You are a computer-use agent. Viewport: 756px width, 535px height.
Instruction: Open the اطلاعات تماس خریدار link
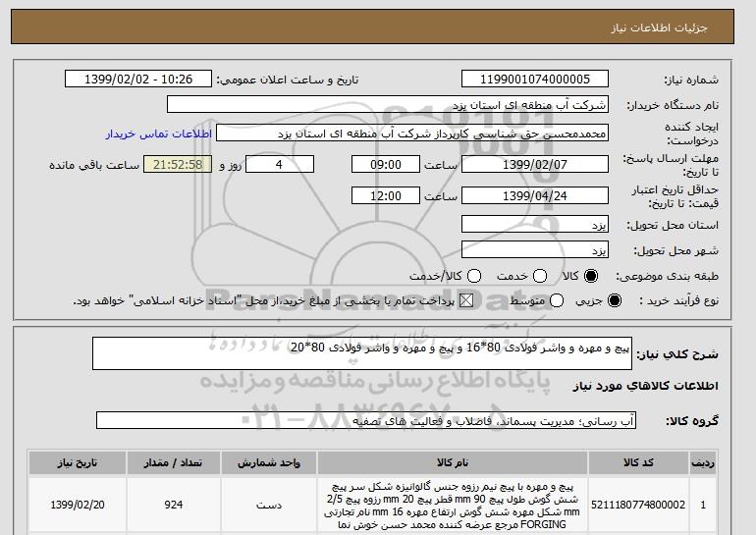pyautogui.click(x=159, y=134)
